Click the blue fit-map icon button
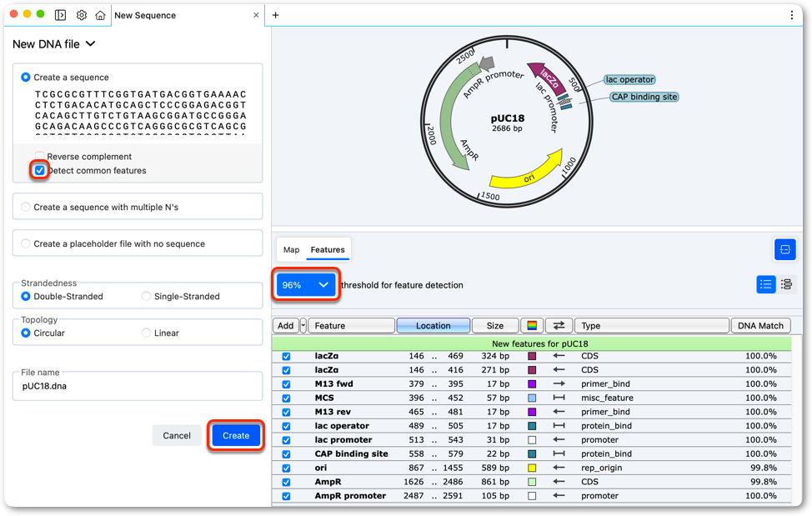This screenshot has height=516, width=812. point(784,249)
